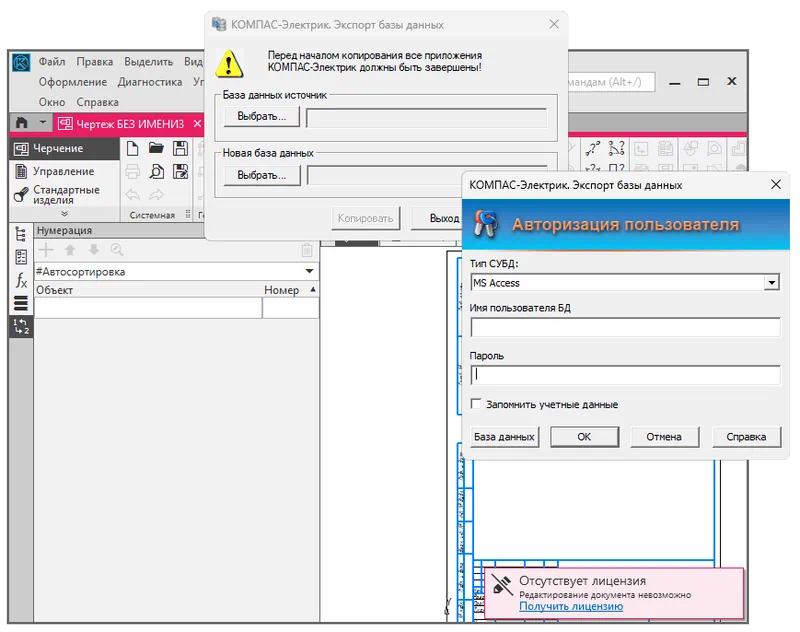Save the drawing with the floppy disk icon
Image resolution: width=800 pixels, height=632 pixels.
pyautogui.click(x=180, y=148)
